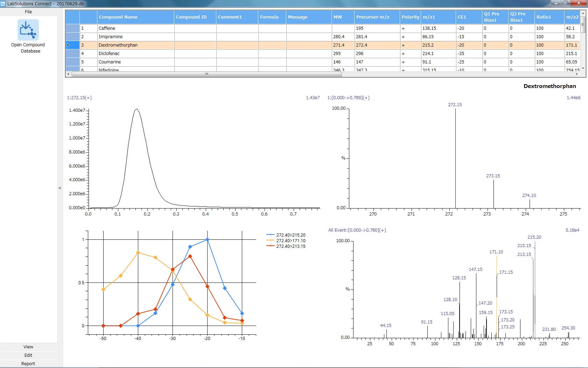Open the View section in sidebar
588x368 pixels.
pyautogui.click(x=28, y=347)
